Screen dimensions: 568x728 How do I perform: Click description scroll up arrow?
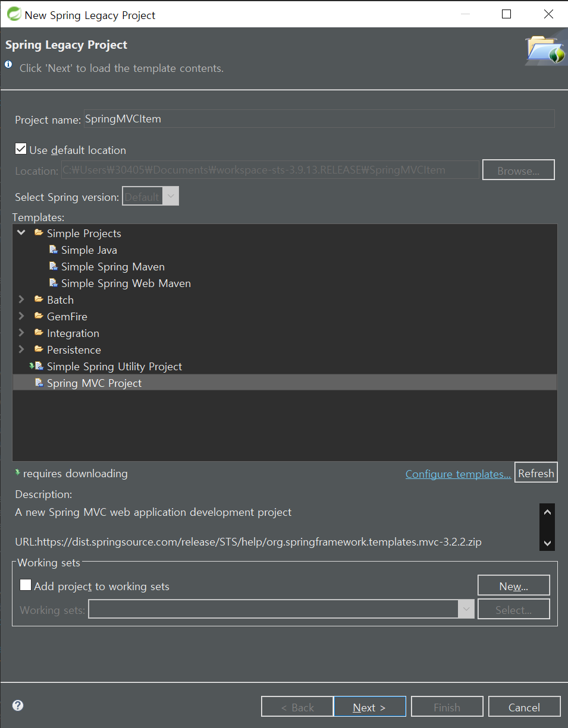[547, 512]
